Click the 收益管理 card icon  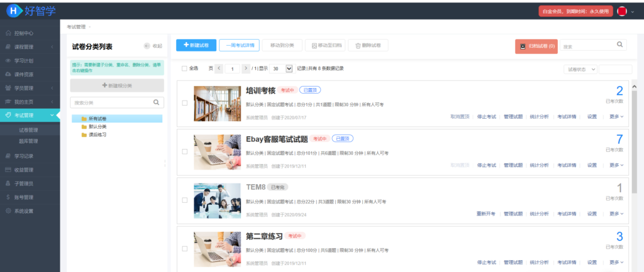coord(9,170)
